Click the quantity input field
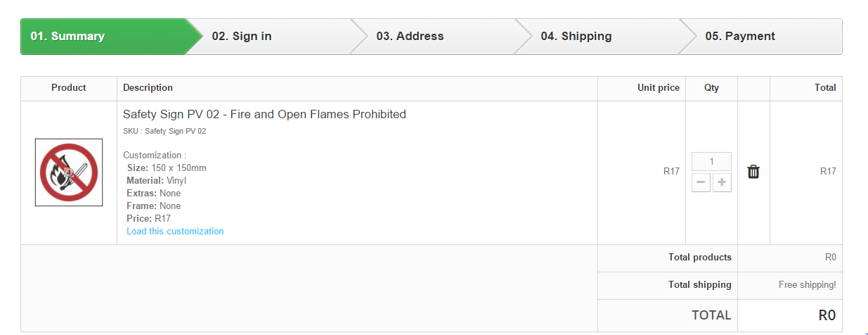 (711, 162)
